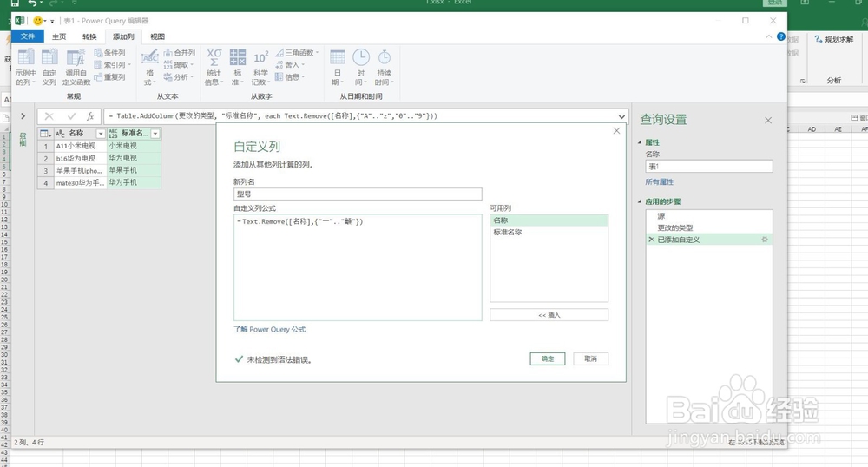Delete the 已添加自定义 step via X
Viewport: 868px width, 467px height.
651,240
